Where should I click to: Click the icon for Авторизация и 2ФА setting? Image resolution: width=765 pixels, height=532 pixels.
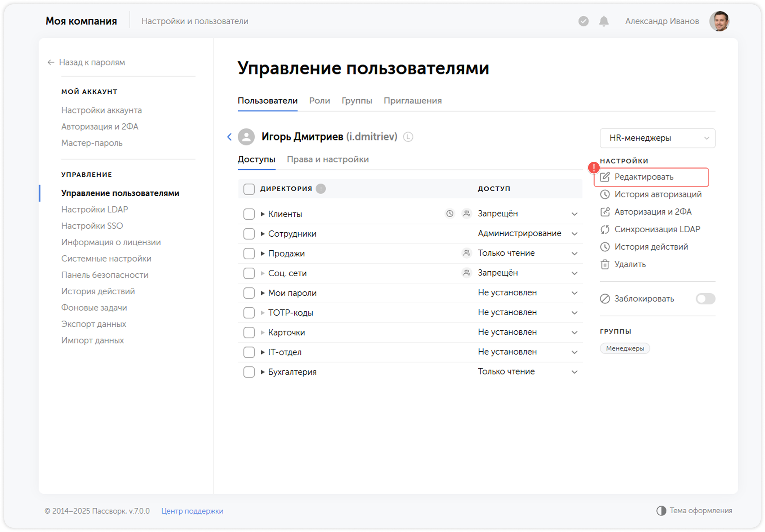(x=605, y=212)
